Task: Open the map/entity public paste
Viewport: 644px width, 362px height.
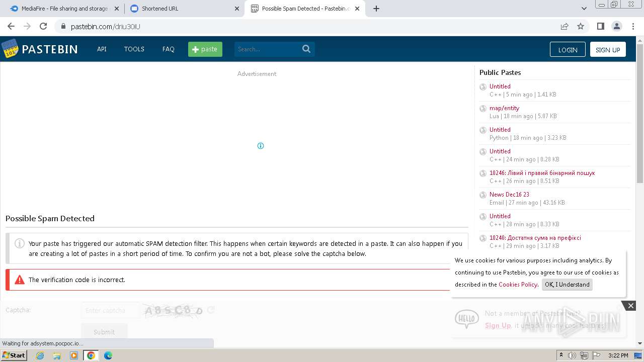Action: 504,108
